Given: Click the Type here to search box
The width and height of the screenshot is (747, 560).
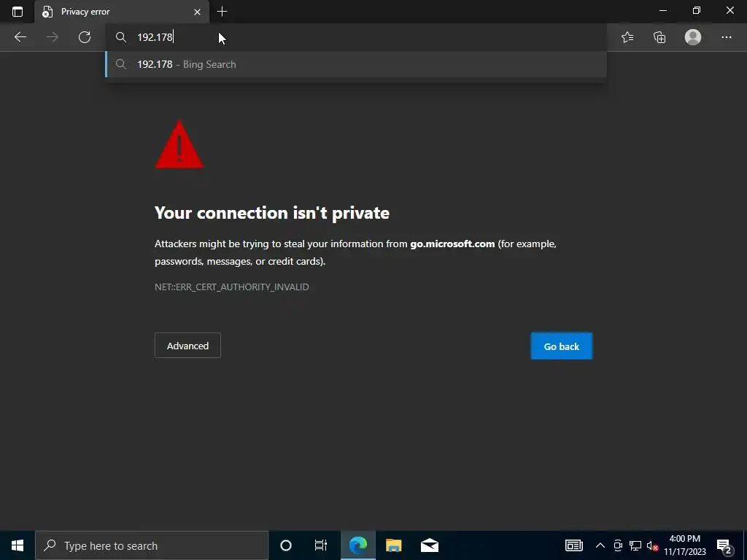Looking at the screenshot, I should click(152, 545).
